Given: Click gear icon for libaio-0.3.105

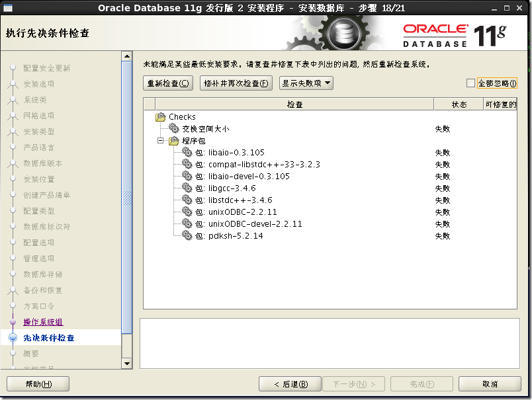Looking at the screenshot, I should (187, 152).
